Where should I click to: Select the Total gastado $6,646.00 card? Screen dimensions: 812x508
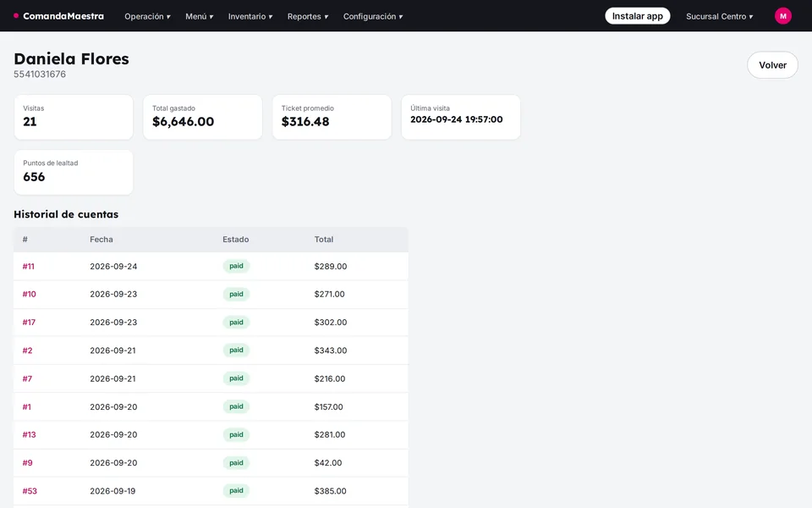coord(202,117)
